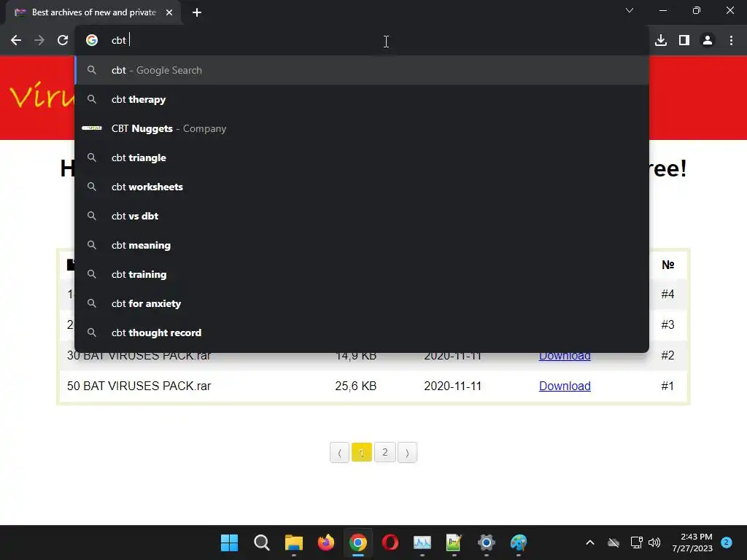Click the '#4' row number
The width and height of the screenshot is (747, 560).
(667, 295)
